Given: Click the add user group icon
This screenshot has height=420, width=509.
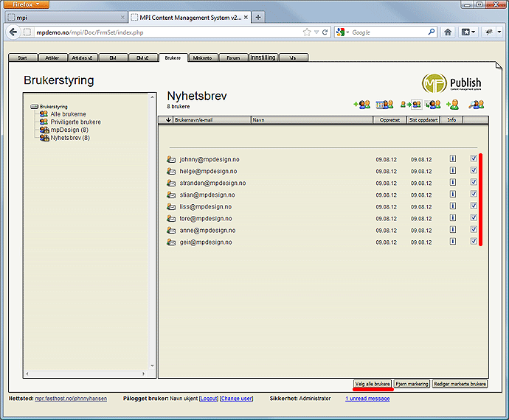Looking at the screenshot, I should (362, 105).
